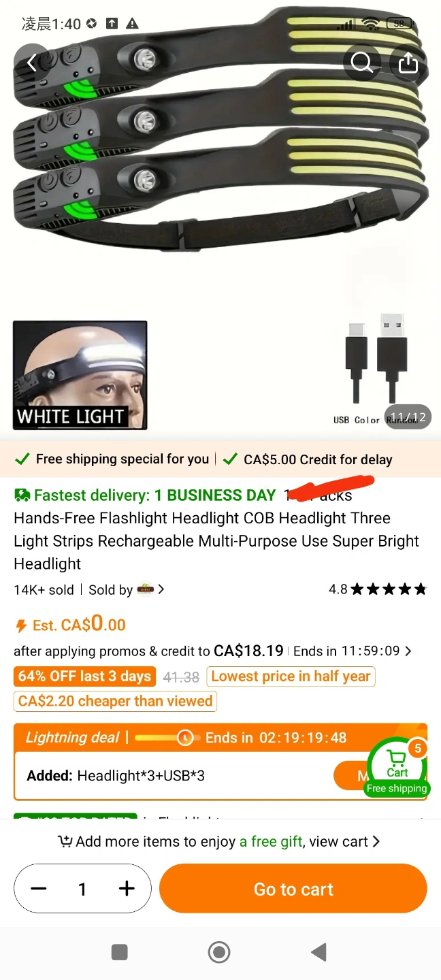Tap the Go to cart button
Image resolution: width=441 pixels, height=980 pixels.
293,889
